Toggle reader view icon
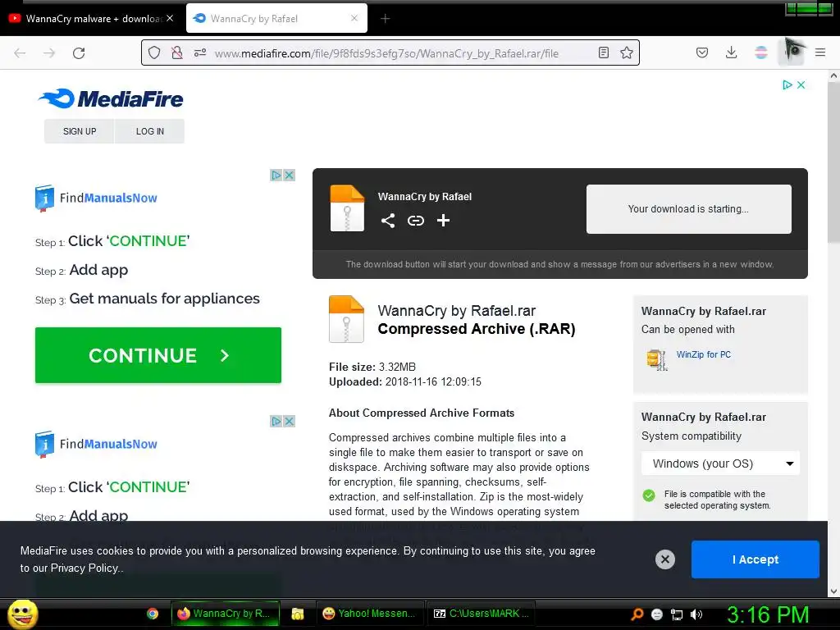840x630 pixels. [x=604, y=52]
